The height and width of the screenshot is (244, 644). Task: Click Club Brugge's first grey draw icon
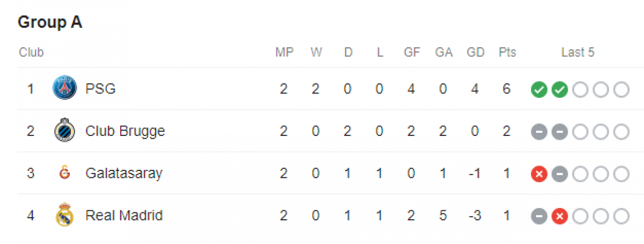539,132
